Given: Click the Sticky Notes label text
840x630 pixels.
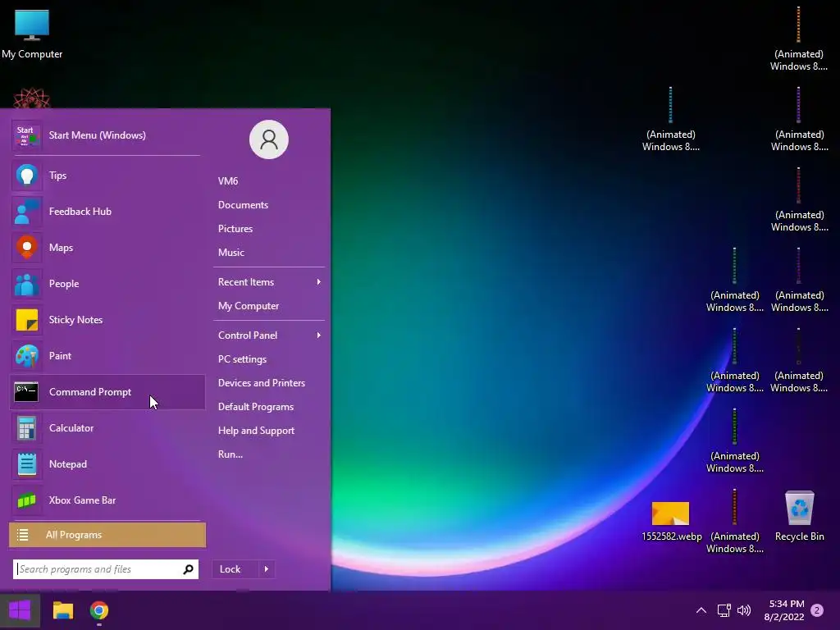Looking at the screenshot, I should tap(75, 320).
